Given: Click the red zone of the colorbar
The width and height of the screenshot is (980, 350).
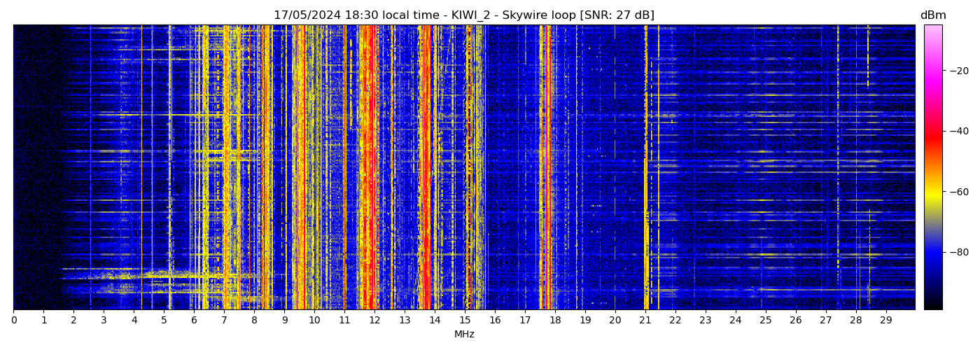Looking at the screenshot, I should pos(932,136).
